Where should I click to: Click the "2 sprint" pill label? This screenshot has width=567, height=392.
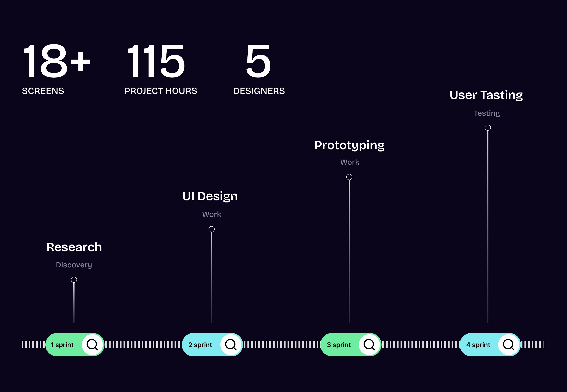click(x=200, y=345)
